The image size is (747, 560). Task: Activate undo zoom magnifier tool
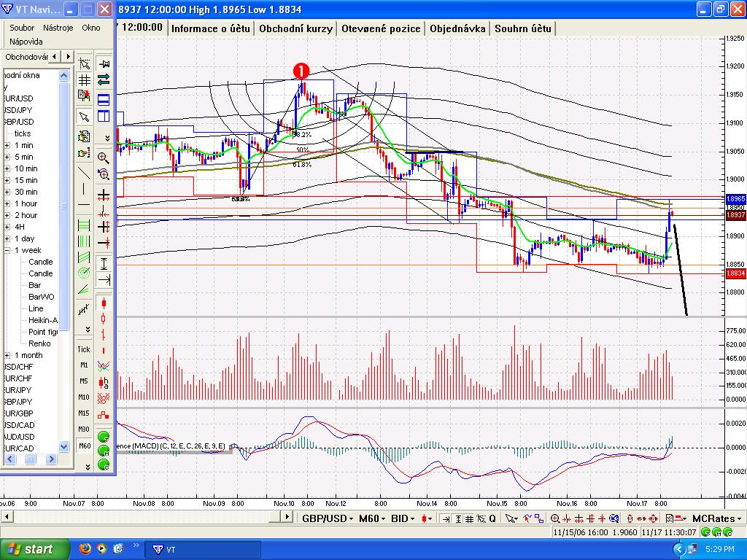click(104, 174)
